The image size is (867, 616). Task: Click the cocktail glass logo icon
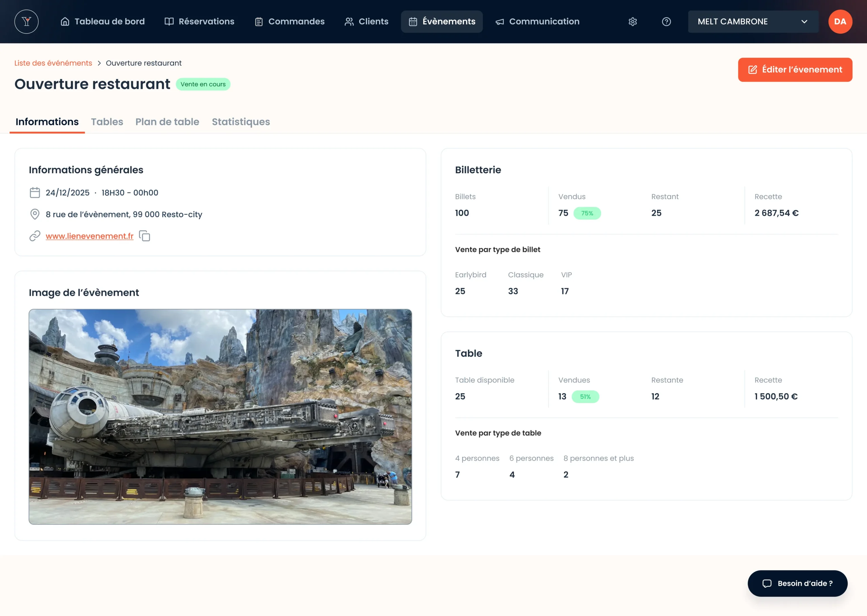[26, 22]
